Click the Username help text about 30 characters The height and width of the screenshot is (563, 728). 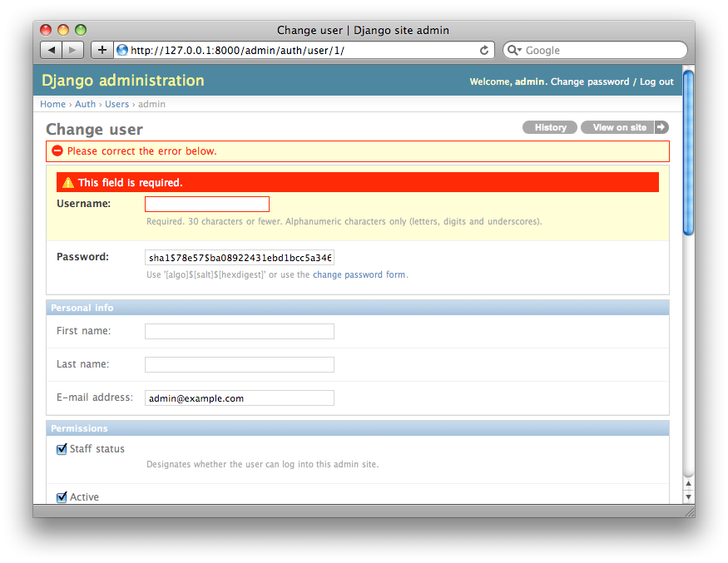344,221
